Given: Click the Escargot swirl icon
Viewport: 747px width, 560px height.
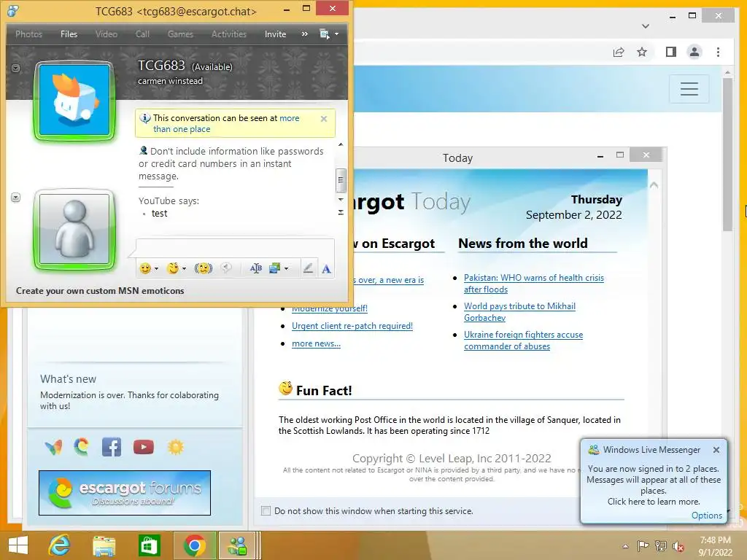Looking at the screenshot, I should tap(82, 447).
